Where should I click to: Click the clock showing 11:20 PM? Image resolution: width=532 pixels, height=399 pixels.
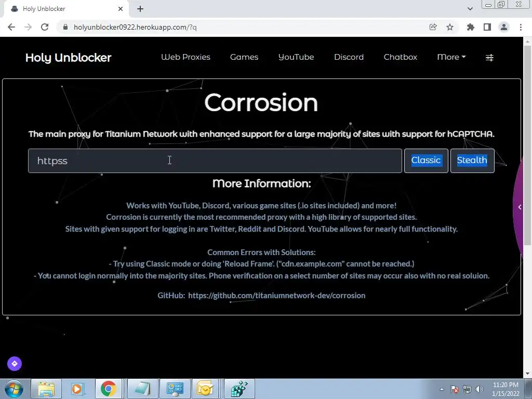(x=506, y=385)
